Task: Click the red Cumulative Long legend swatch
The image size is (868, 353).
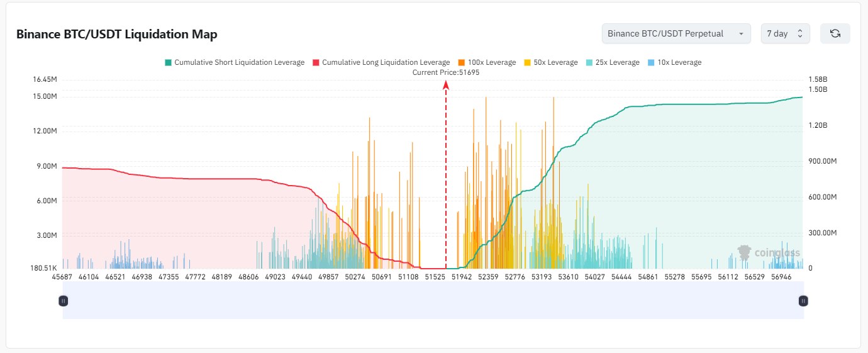Action: point(316,62)
